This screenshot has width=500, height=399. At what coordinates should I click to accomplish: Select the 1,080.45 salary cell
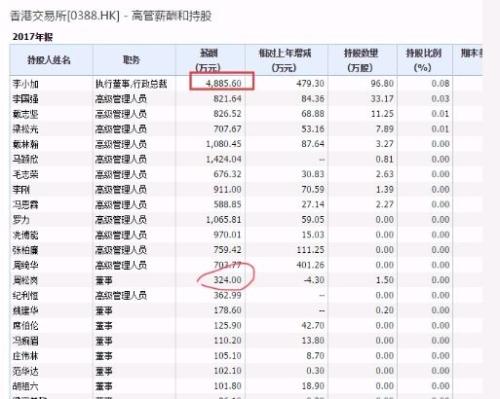pos(223,144)
